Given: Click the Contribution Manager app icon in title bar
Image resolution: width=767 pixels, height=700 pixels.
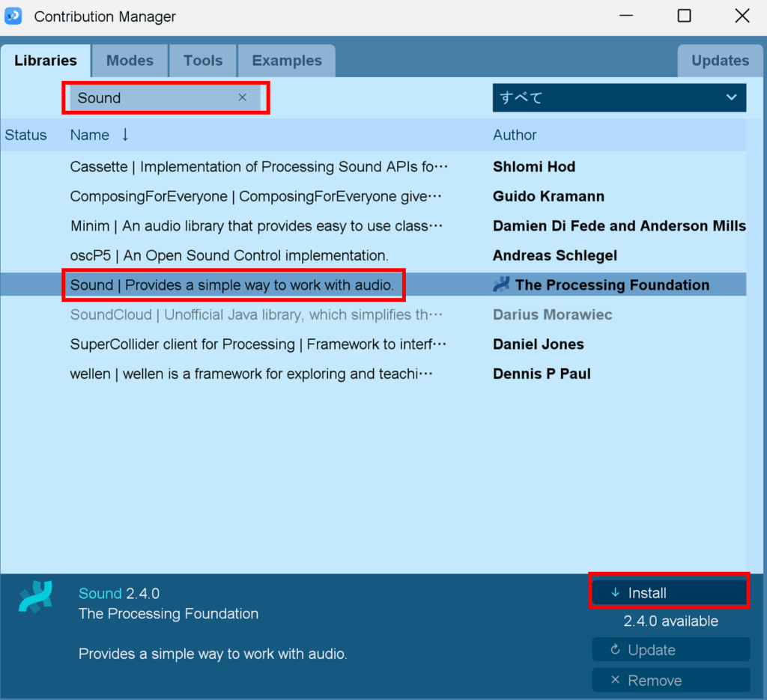Looking at the screenshot, I should 13,16.
